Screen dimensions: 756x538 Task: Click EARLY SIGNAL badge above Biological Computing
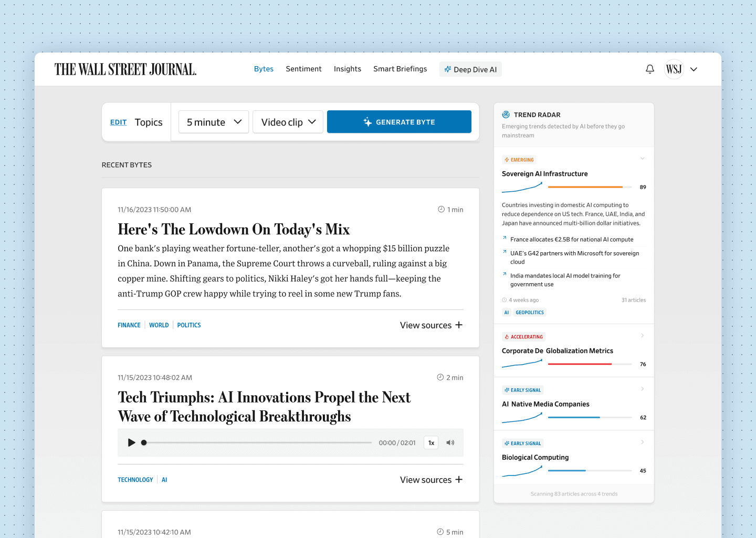coord(522,443)
